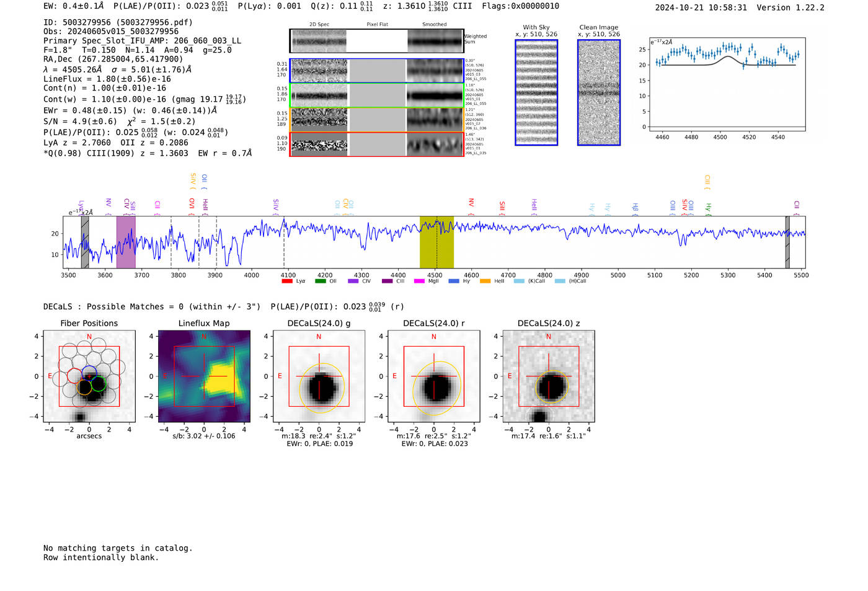Click the HeII orange legend swatch
The height and width of the screenshot is (591, 868).
[x=485, y=282]
